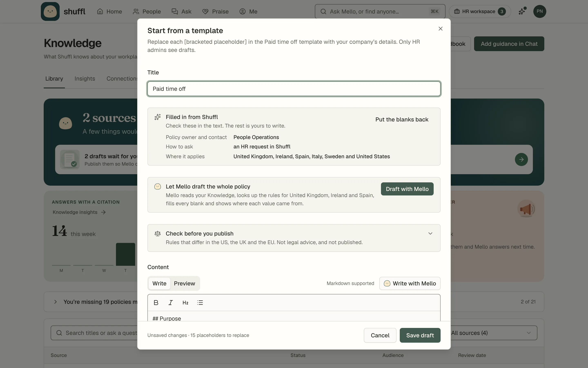Viewport: 588px width, 368px height.
Task: Go to Home in the top navigation
Action: click(109, 11)
